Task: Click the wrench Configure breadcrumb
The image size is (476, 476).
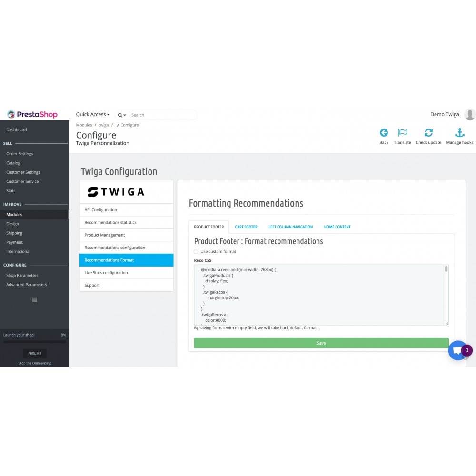Action: [128, 125]
